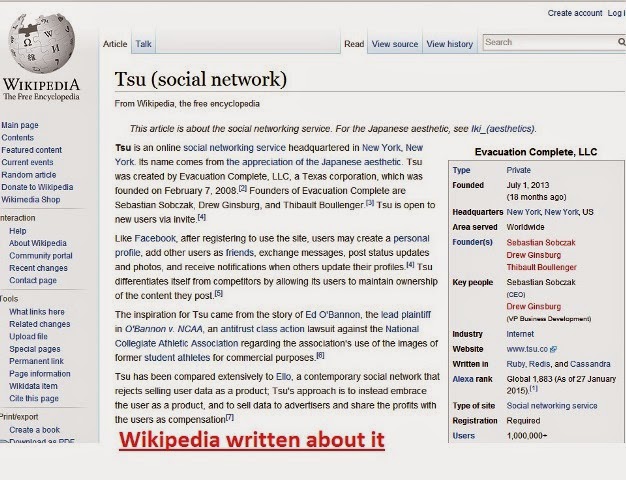Click Founder(s) label link in infobox
This screenshot has width=626, height=480.
coord(472,242)
